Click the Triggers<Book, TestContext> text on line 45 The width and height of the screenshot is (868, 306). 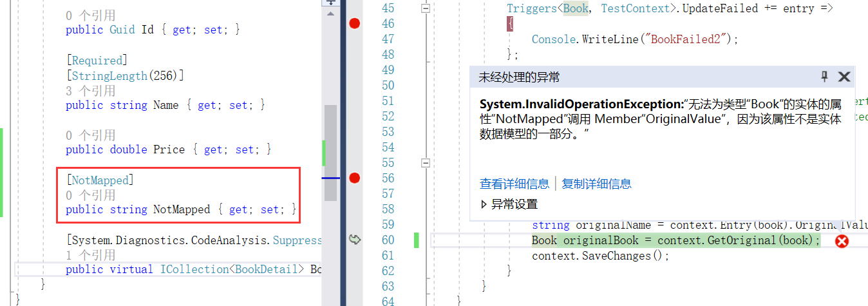pyautogui.click(x=590, y=8)
